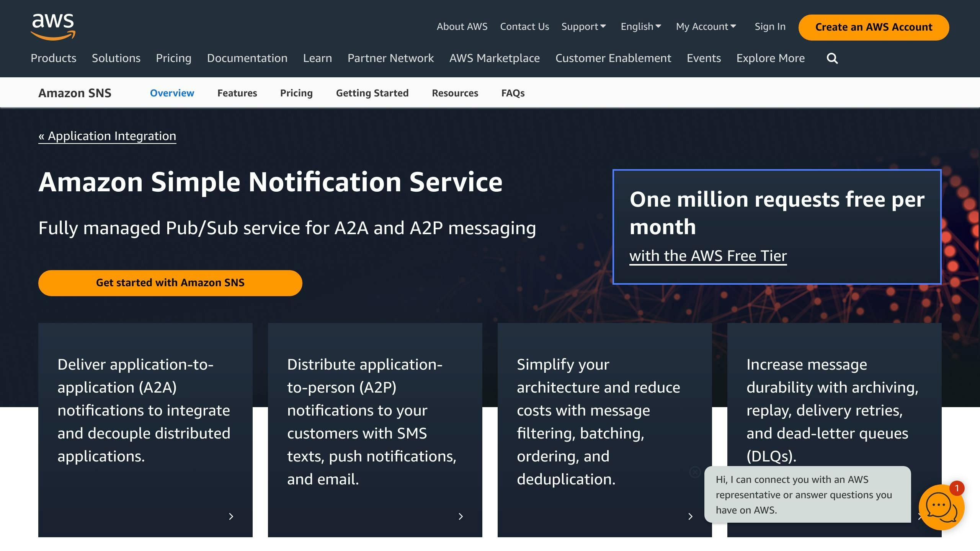Click the One million requests headline
The height and width of the screenshot is (551, 980).
(777, 213)
